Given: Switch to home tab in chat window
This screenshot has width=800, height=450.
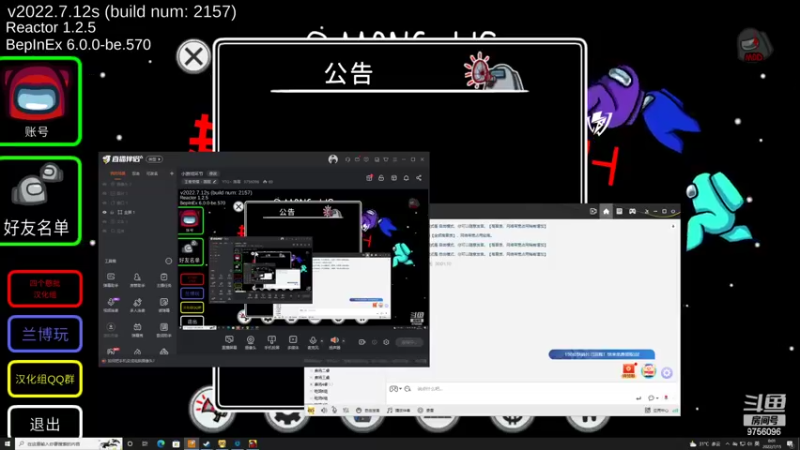Looking at the screenshot, I should pyautogui.click(x=606, y=211).
